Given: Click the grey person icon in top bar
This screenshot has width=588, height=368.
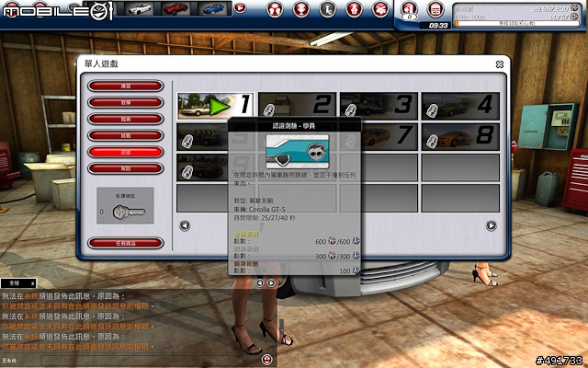Looking at the screenshot, I should (328, 9).
